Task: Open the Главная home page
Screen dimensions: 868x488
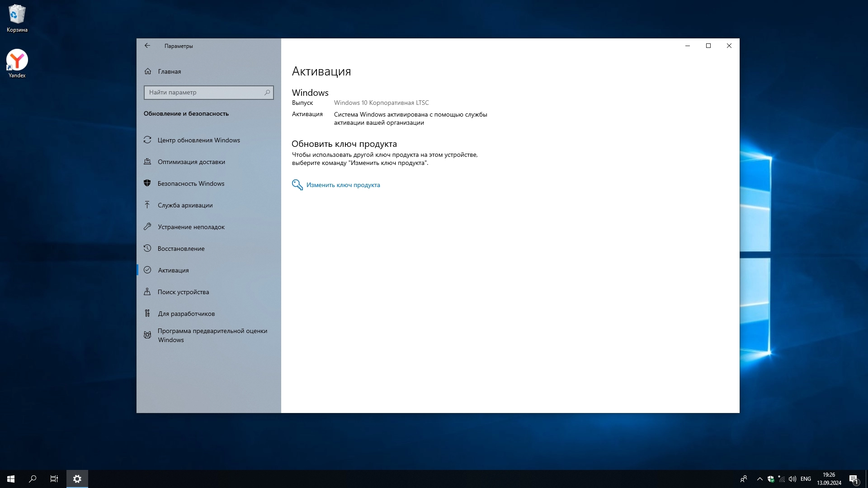Action: 169,71
